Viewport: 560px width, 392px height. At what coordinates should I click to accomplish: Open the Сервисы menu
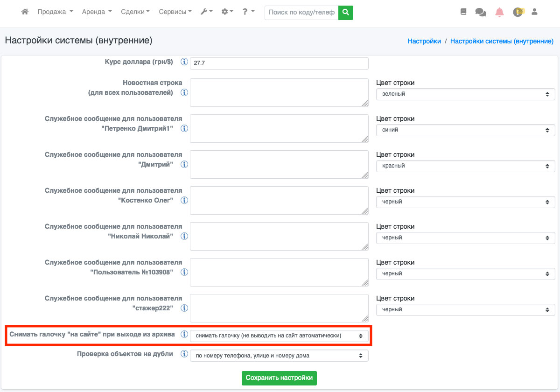pos(175,12)
